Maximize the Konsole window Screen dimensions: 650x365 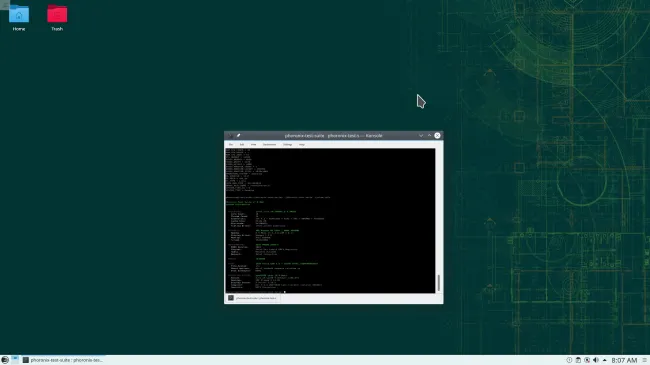[429, 136]
